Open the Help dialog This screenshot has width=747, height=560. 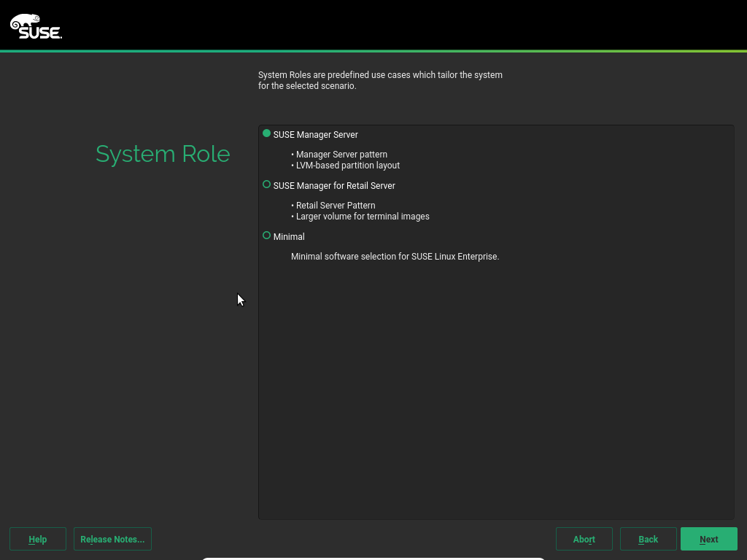38,539
